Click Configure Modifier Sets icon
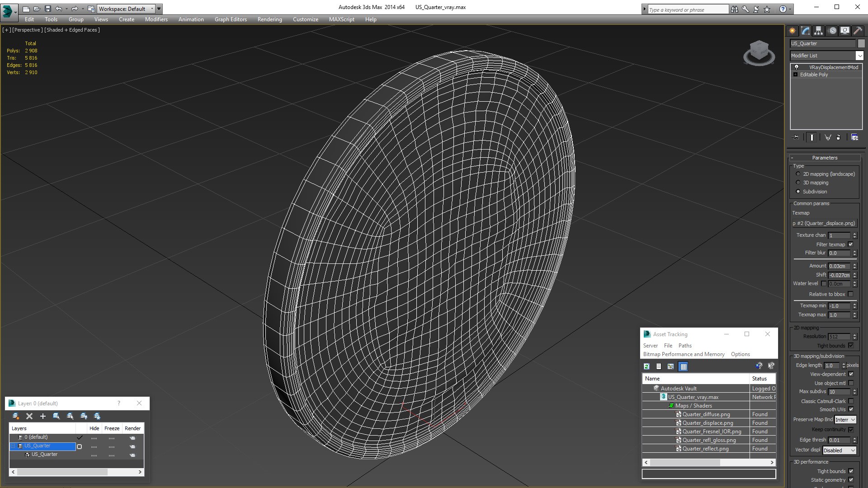Viewport: 868px width, 488px height. 854,137
